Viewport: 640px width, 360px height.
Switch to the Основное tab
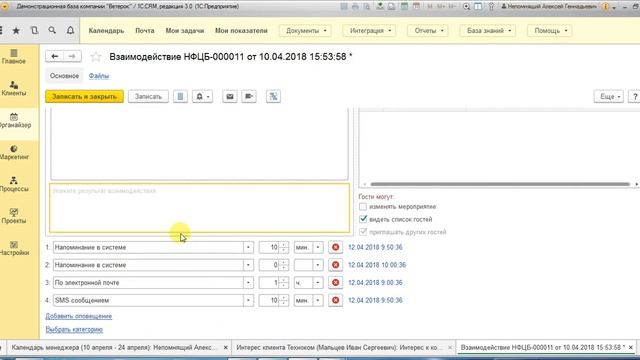pos(64,76)
